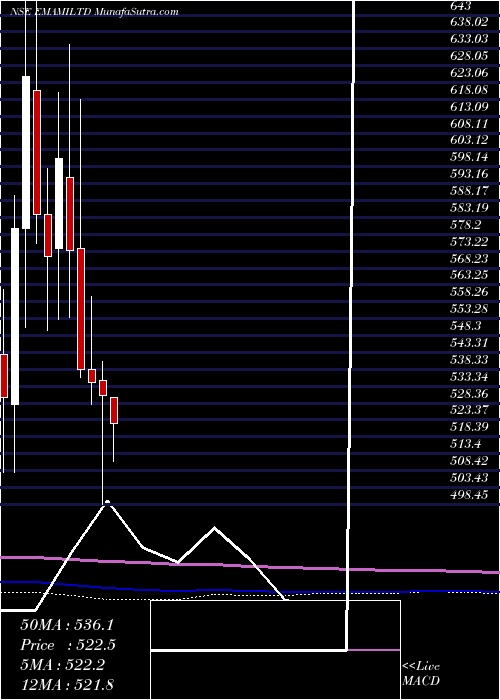Click the NSE EMAMILTD MunafaSutra.com title text
This screenshot has width=500, height=700.
coord(95,12)
